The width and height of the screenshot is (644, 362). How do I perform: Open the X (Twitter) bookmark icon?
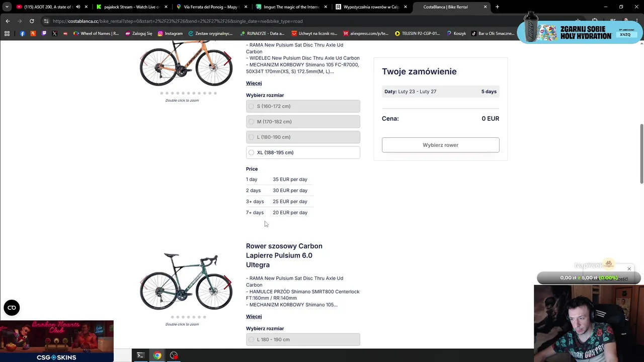[54, 34]
